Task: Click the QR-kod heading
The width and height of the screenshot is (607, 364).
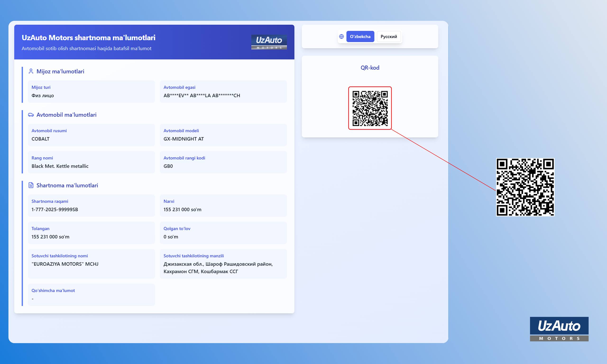Action: (x=370, y=68)
